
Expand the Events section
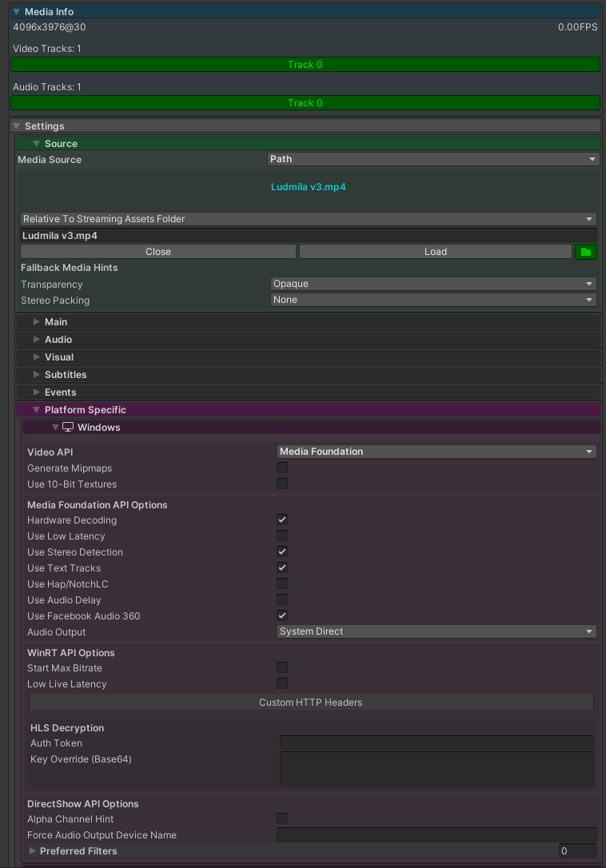37,392
